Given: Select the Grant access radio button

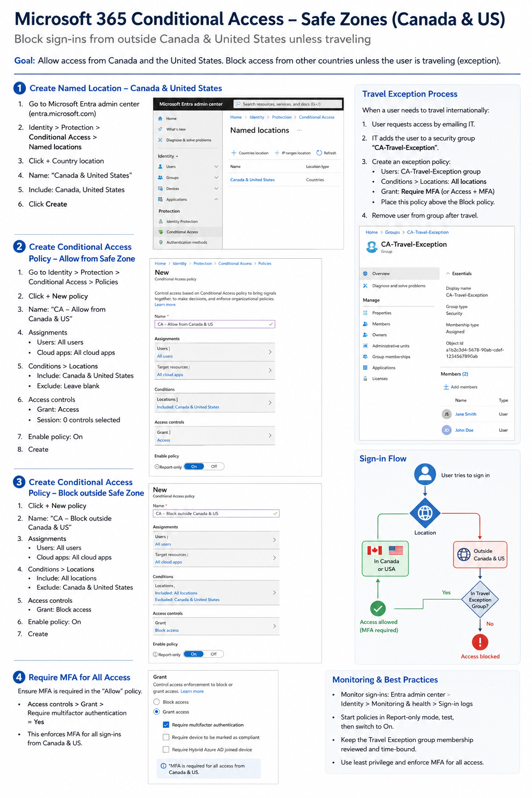Looking at the screenshot, I should click(x=156, y=712).
